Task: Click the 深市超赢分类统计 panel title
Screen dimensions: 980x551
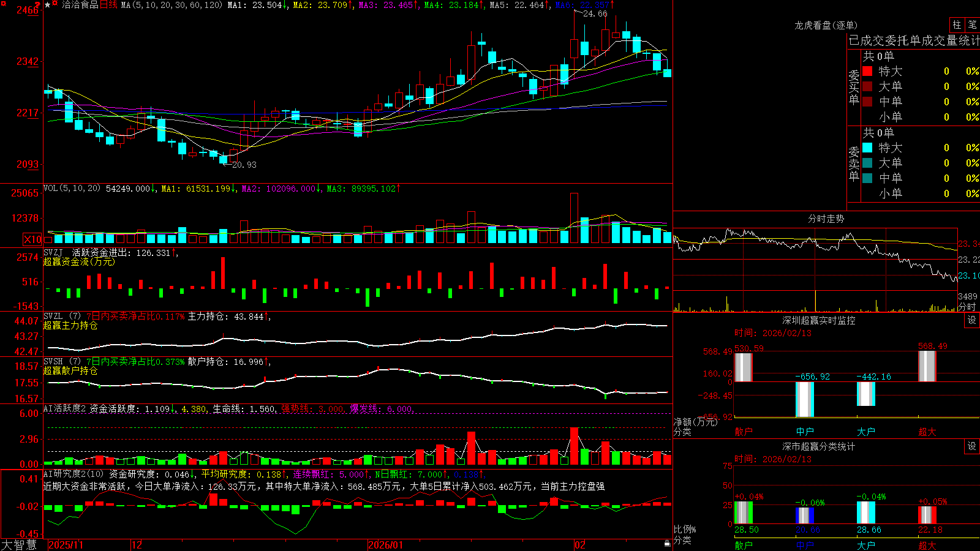Action: tap(819, 446)
